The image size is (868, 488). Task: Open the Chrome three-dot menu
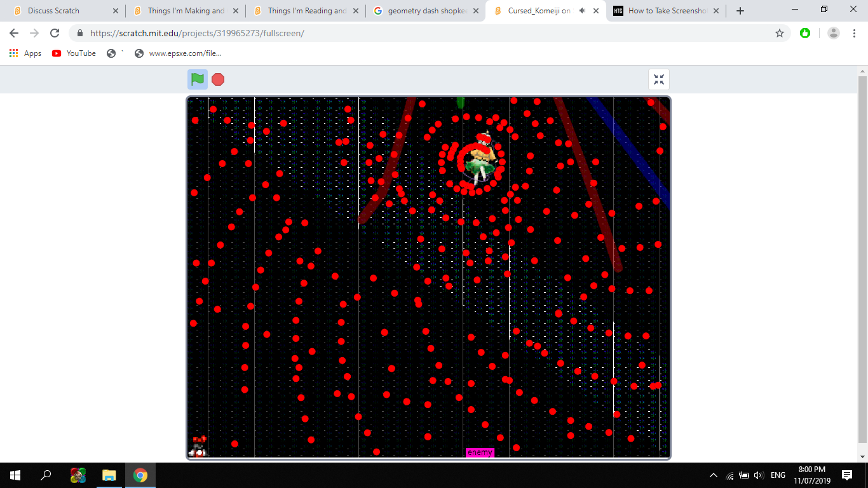pyautogui.click(x=854, y=33)
